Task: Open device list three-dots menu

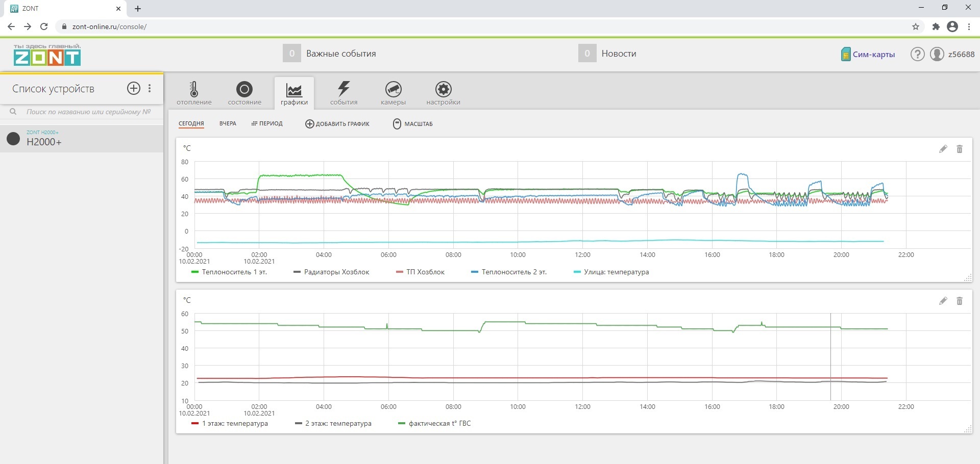Action: click(x=150, y=88)
